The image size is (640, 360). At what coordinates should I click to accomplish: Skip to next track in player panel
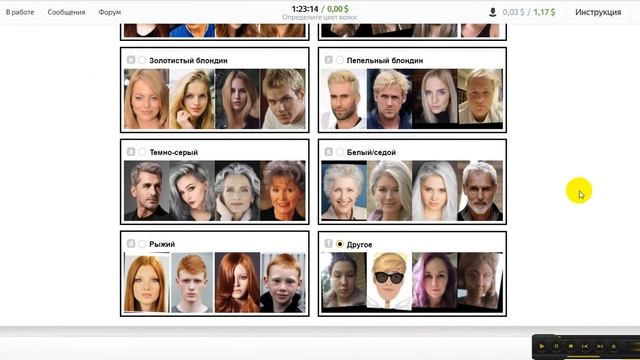tap(600, 347)
